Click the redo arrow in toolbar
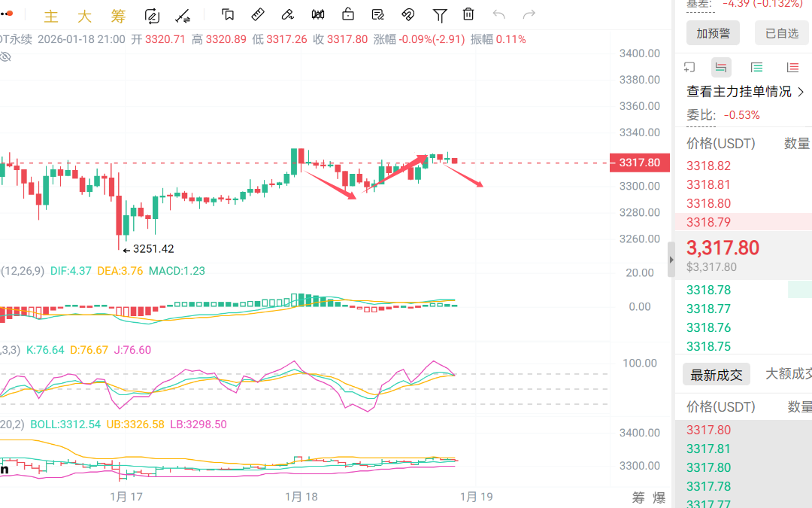Viewport: 812px width, 508px height. coord(529,14)
